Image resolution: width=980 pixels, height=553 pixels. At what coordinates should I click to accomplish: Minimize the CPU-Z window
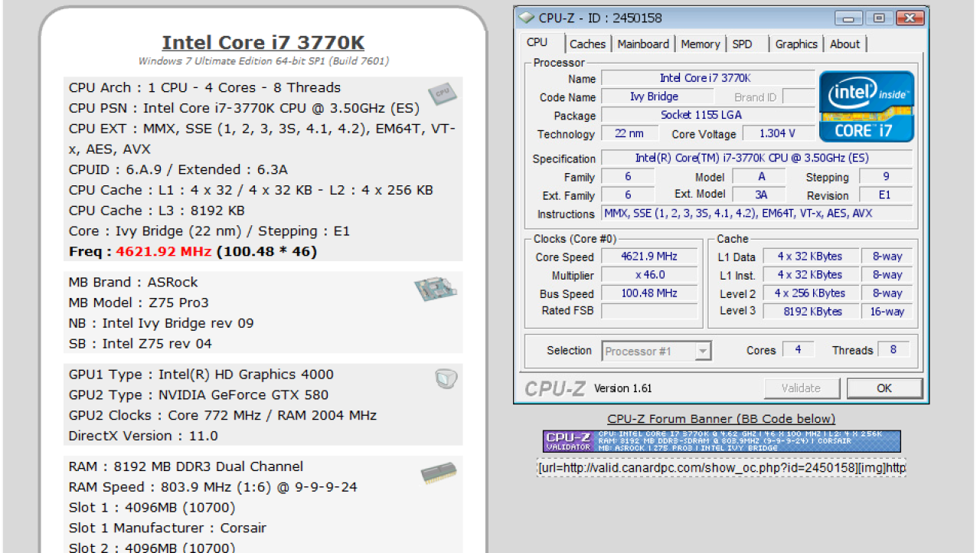pyautogui.click(x=850, y=18)
